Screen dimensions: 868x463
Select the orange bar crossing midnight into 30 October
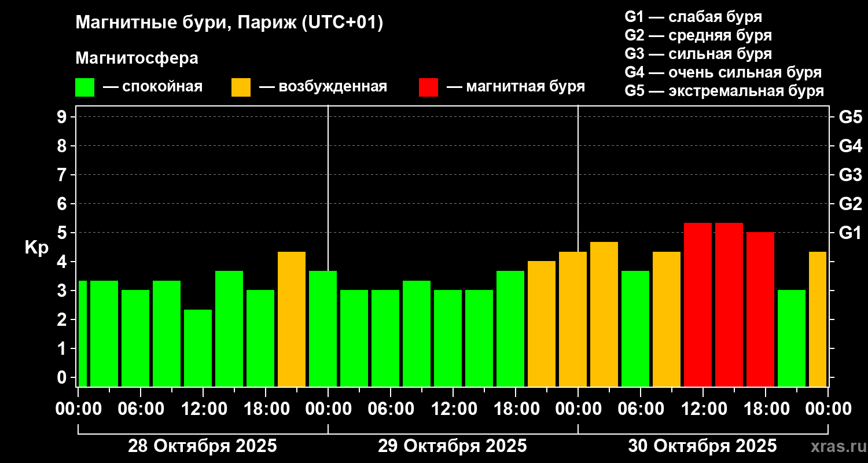573,319
